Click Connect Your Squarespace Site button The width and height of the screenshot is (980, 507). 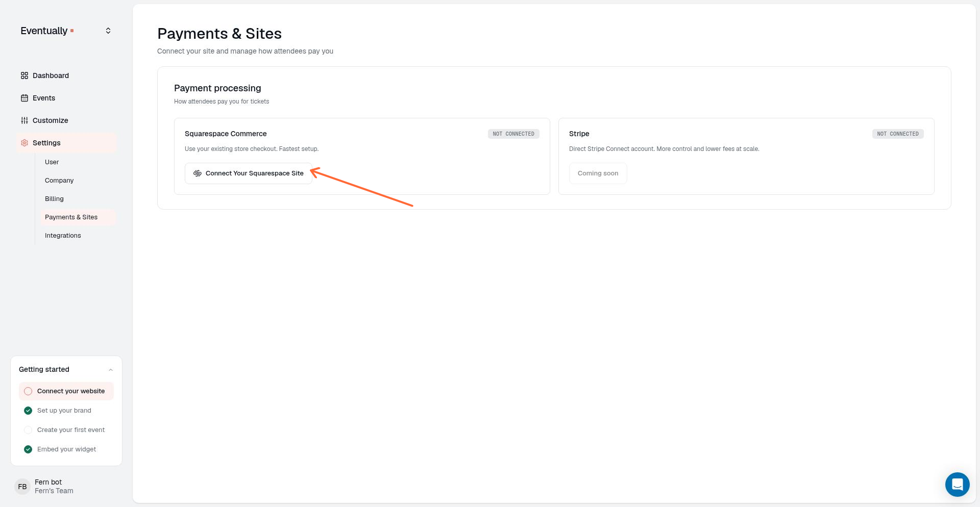[x=249, y=173]
